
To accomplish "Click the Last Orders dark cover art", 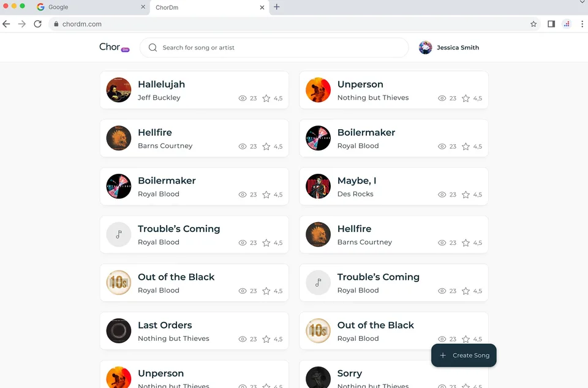I will (x=118, y=330).
